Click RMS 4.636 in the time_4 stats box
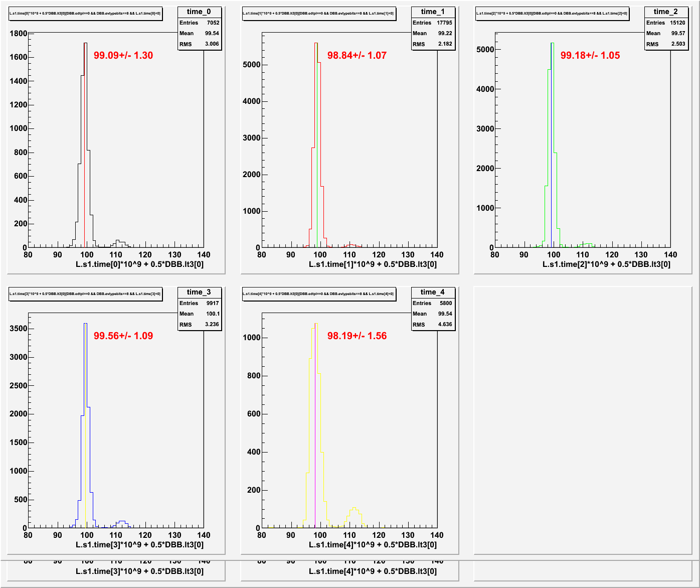700x588 pixels. 433,325
